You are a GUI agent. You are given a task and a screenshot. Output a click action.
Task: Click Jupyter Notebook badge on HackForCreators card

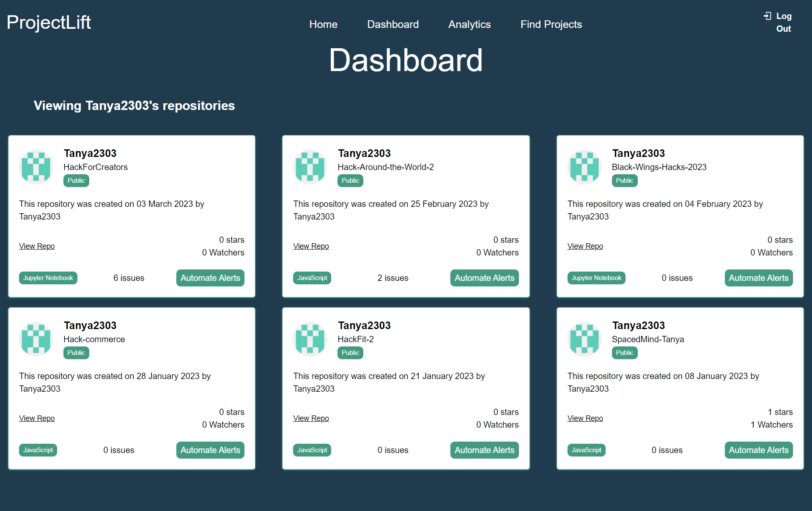click(48, 278)
